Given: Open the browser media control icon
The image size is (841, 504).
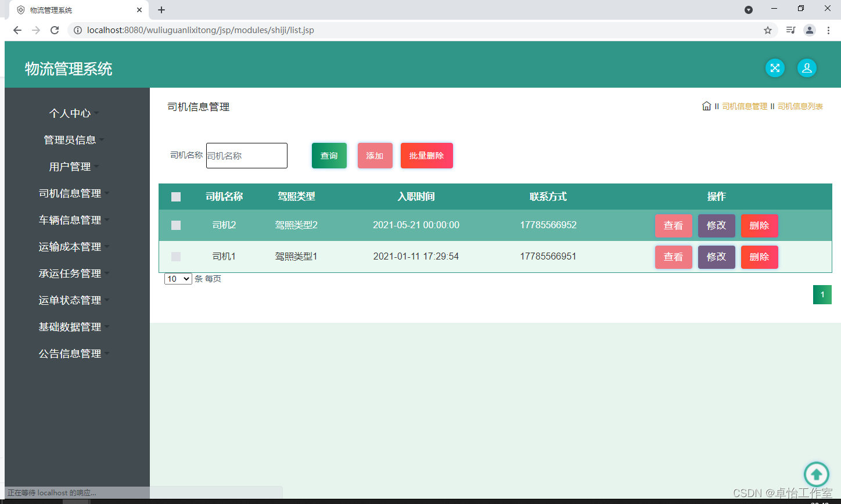Looking at the screenshot, I should coord(790,30).
